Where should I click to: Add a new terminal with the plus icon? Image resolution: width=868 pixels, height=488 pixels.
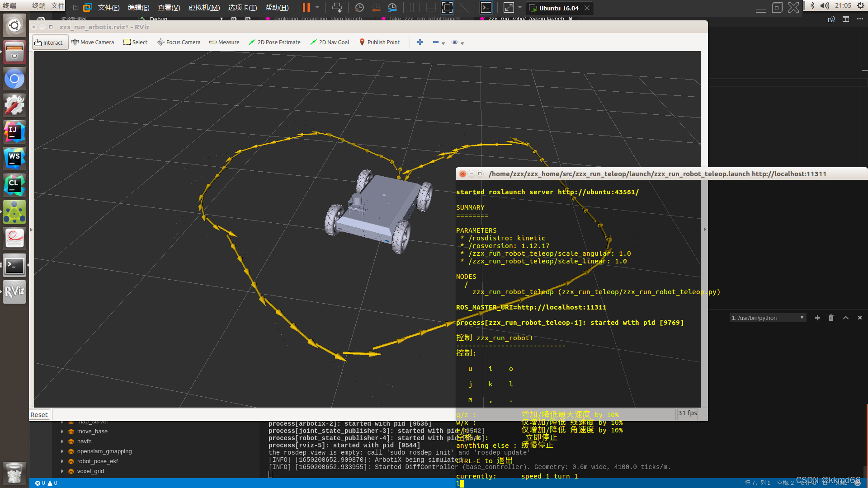[817, 318]
